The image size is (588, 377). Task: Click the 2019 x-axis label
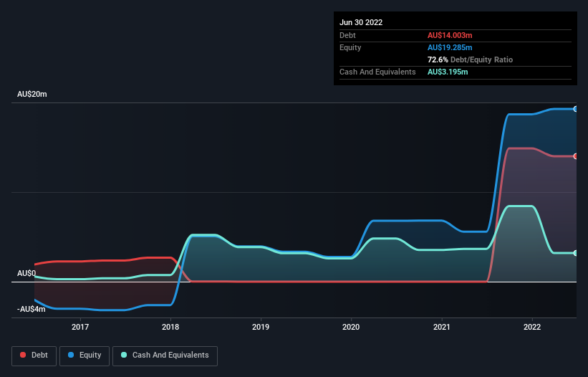click(x=261, y=327)
